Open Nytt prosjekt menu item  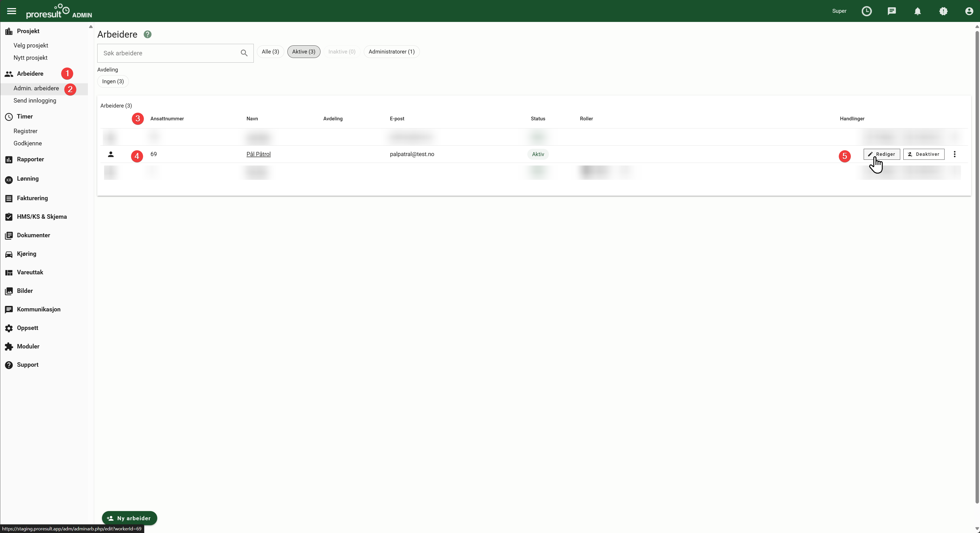(31, 58)
